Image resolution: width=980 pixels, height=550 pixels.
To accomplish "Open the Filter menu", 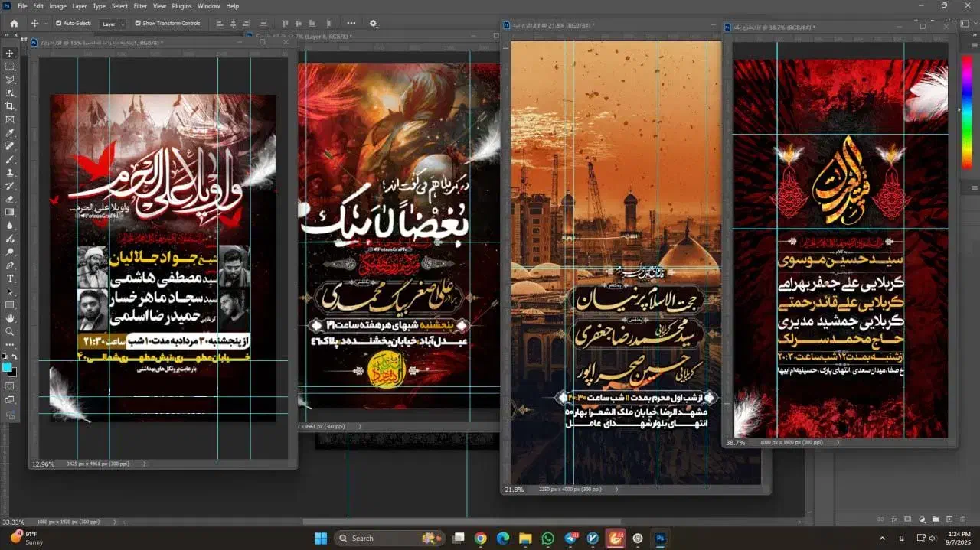I will [x=140, y=5].
